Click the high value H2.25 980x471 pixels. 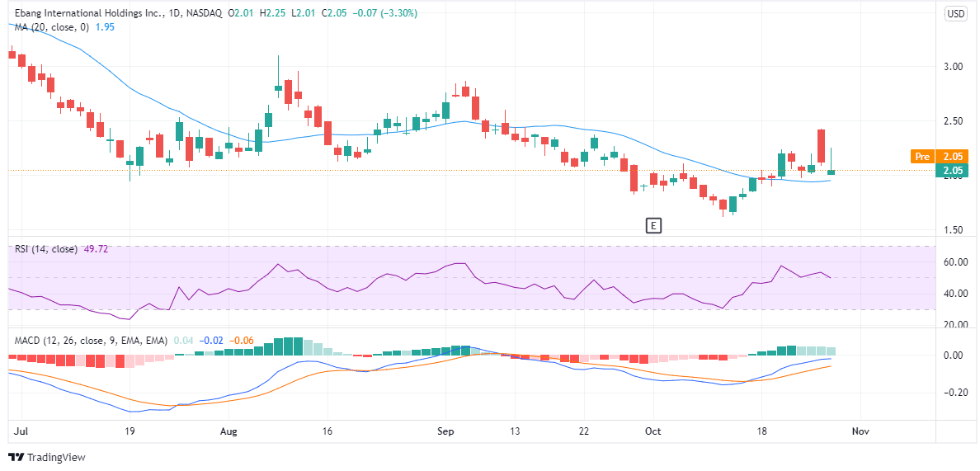274,13
